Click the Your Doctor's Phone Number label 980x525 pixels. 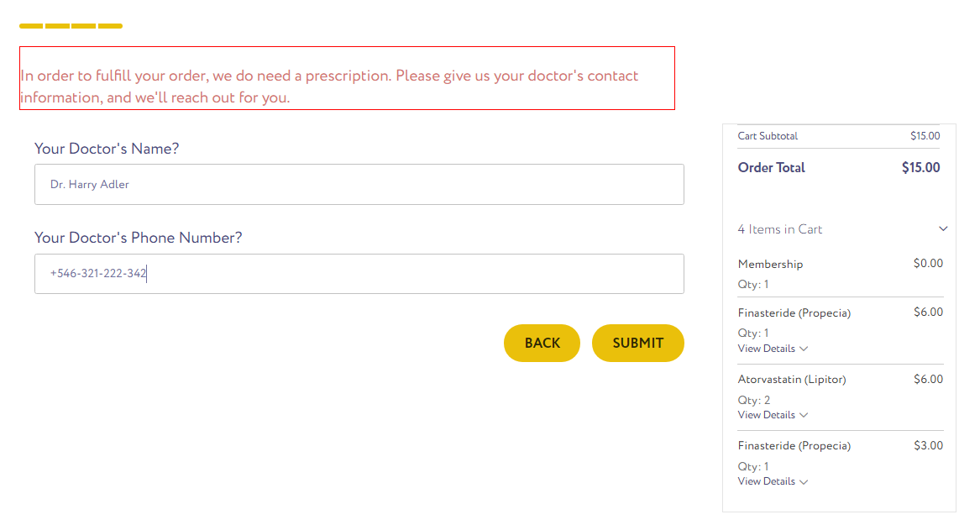(x=138, y=238)
